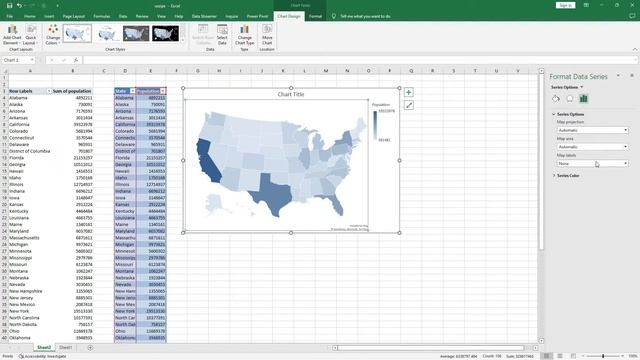
Task: Click the Chart Styles brush button
Action: (x=409, y=105)
